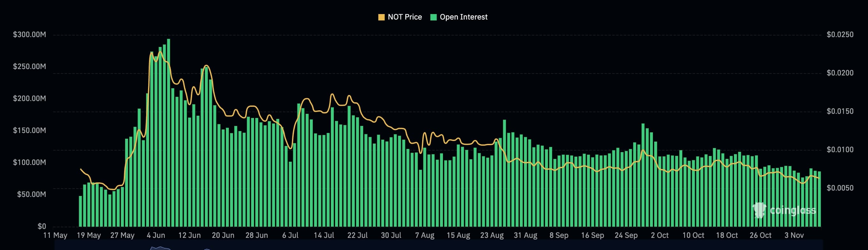Click the 19 May date label

coord(89,236)
